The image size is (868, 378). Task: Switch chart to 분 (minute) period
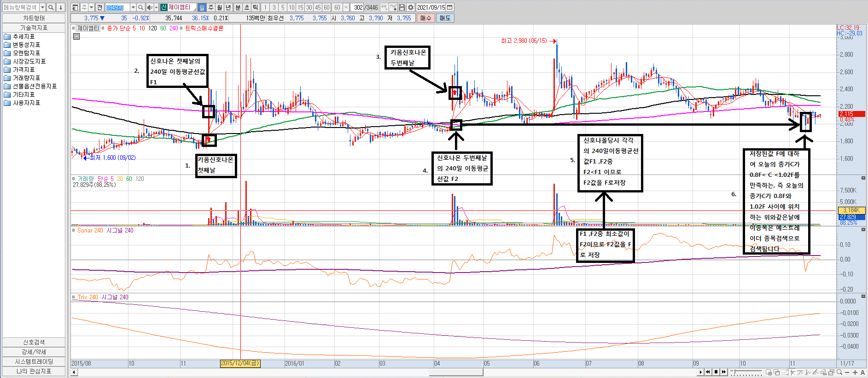[238, 7]
